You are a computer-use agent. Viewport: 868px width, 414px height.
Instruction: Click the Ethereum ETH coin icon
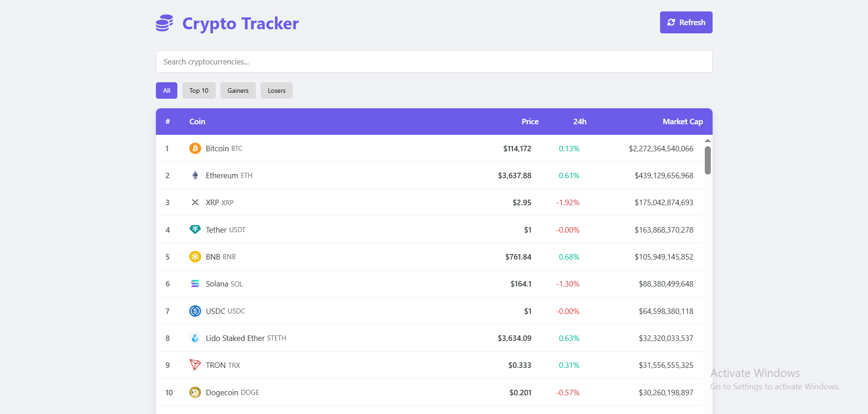(195, 175)
